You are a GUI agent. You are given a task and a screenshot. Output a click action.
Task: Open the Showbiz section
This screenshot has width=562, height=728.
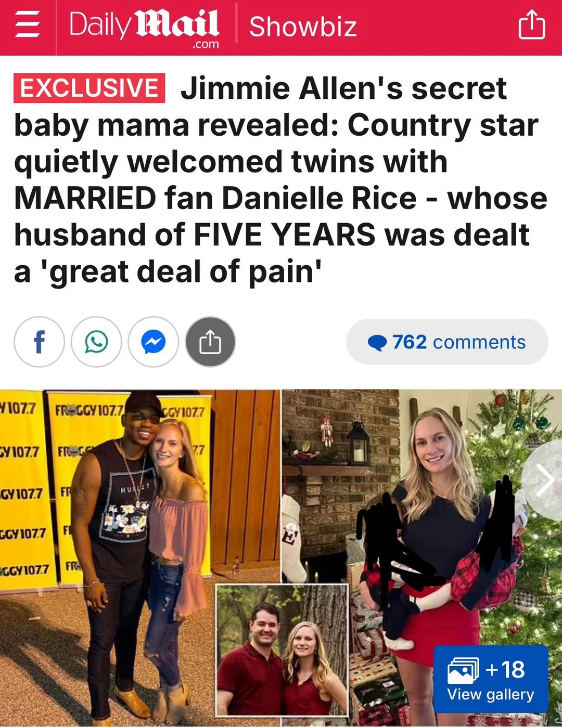(x=303, y=27)
